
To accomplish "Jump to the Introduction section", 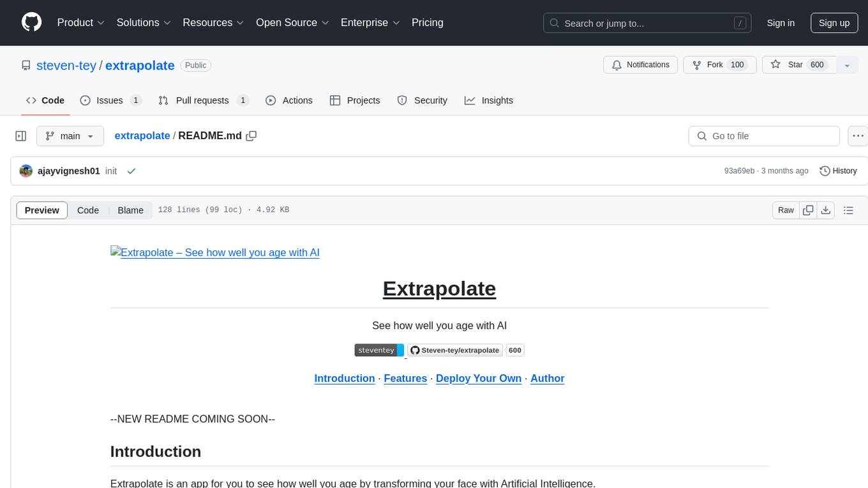I will point(345,378).
